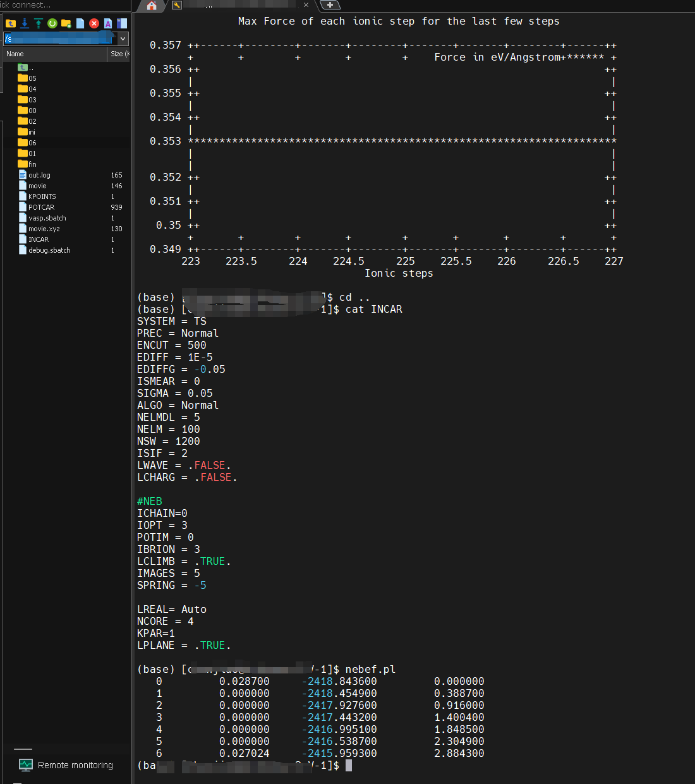This screenshot has height=784, width=695.
Task: Open the Home tab
Action: (x=152, y=6)
